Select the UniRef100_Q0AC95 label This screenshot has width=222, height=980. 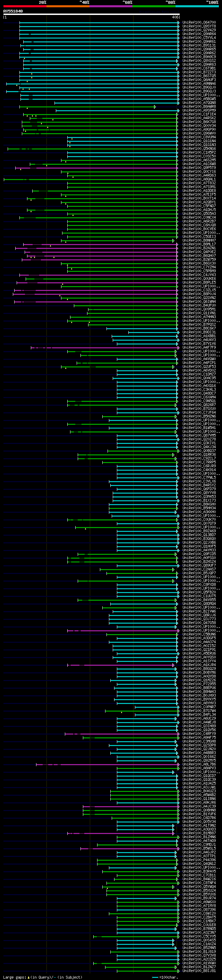tap(199, 378)
